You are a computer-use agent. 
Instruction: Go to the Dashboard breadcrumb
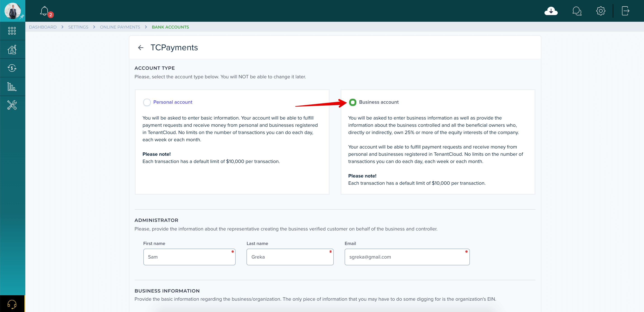[43, 27]
